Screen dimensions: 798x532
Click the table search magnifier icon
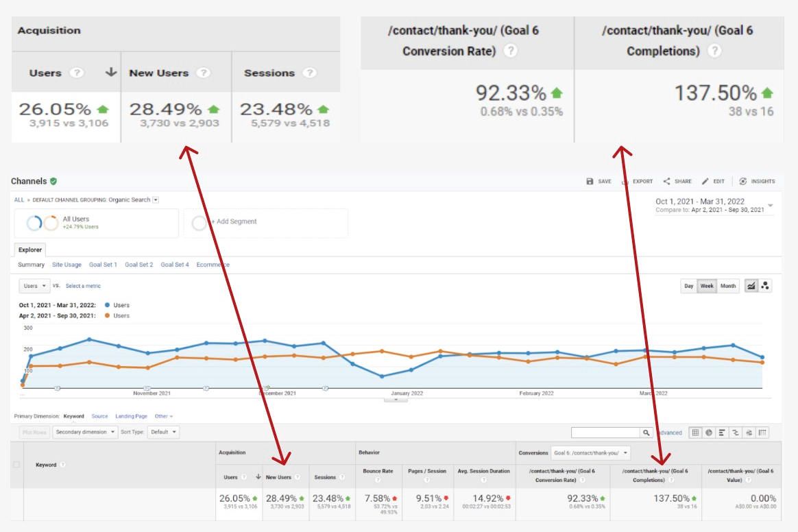(x=646, y=433)
